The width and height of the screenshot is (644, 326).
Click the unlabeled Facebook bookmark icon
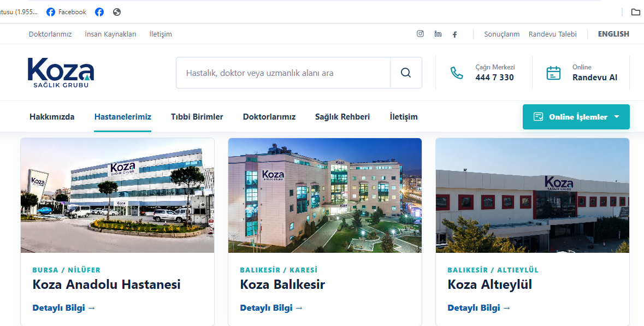(99, 12)
